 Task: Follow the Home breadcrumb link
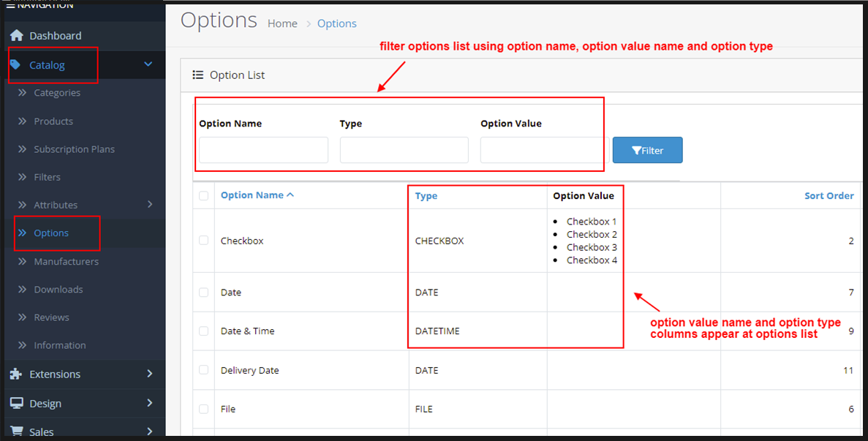282,23
